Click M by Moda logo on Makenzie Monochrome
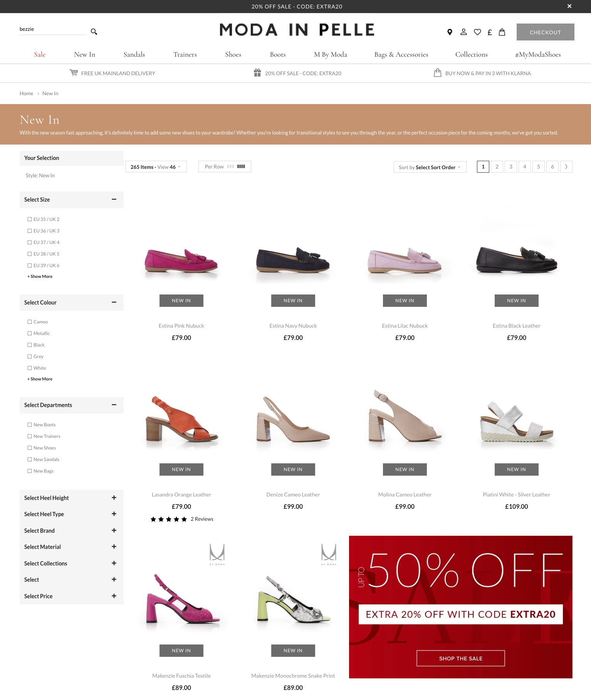Image resolution: width=591 pixels, height=700 pixels. pyautogui.click(x=329, y=554)
